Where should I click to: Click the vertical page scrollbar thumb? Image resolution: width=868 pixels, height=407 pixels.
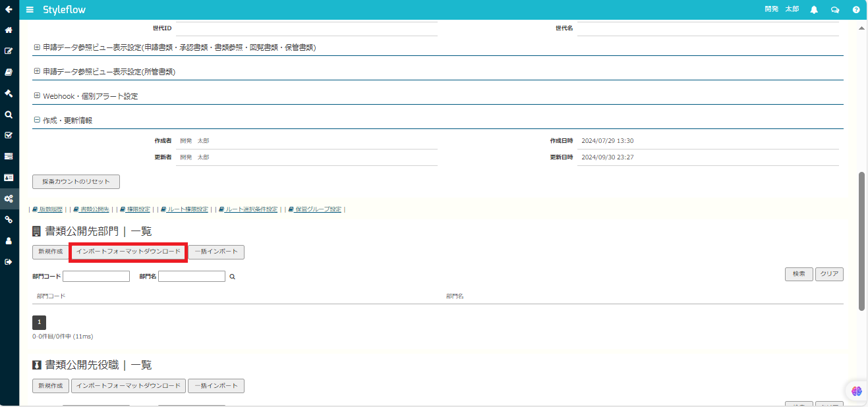coord(861,241)
